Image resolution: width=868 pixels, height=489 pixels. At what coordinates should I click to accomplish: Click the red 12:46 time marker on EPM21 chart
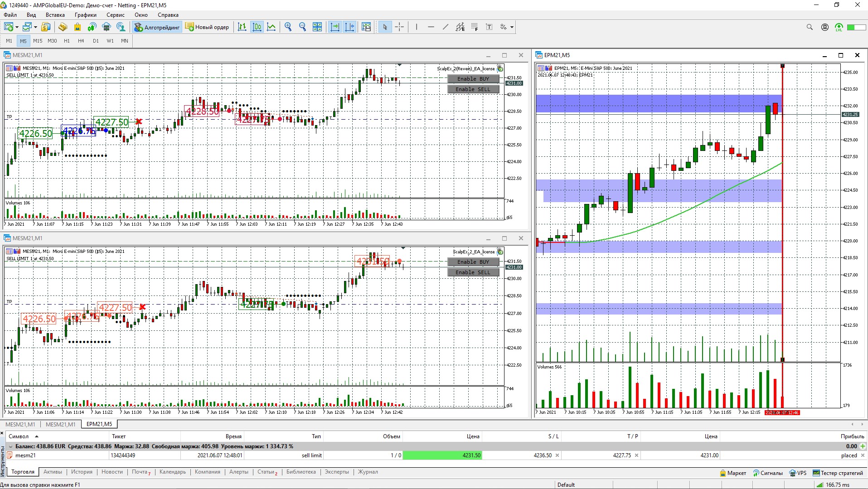[x=782, y=412]
